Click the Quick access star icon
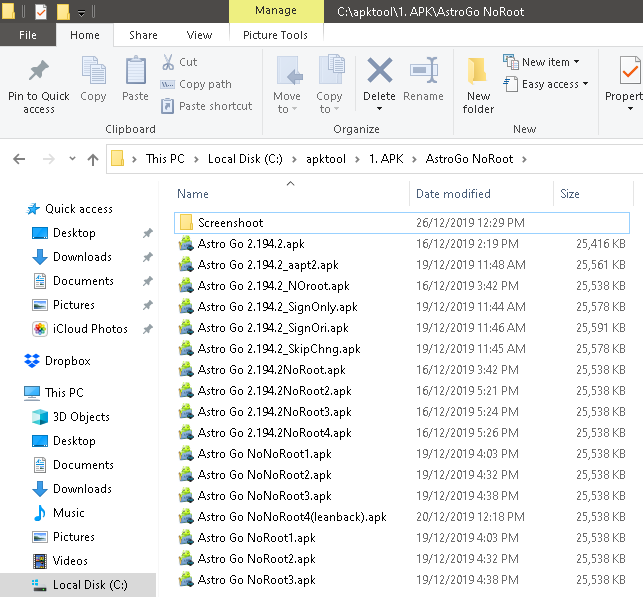 coord(33,209)
